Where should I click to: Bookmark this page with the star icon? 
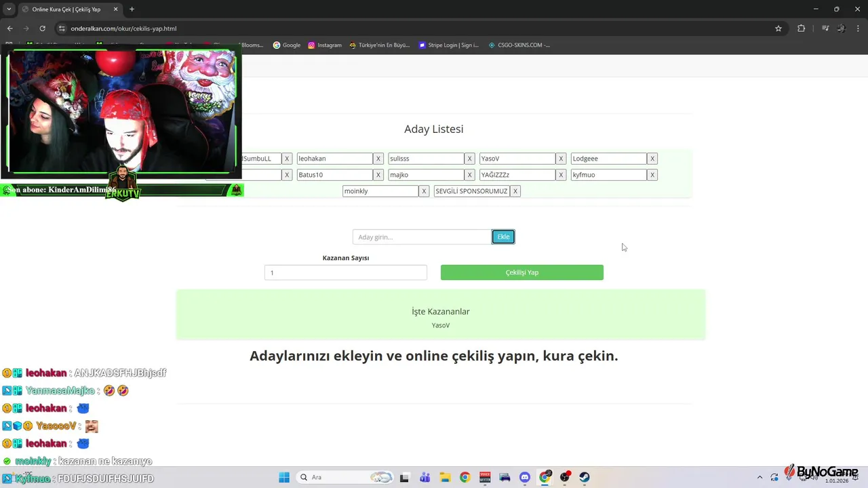coord(778,28)
